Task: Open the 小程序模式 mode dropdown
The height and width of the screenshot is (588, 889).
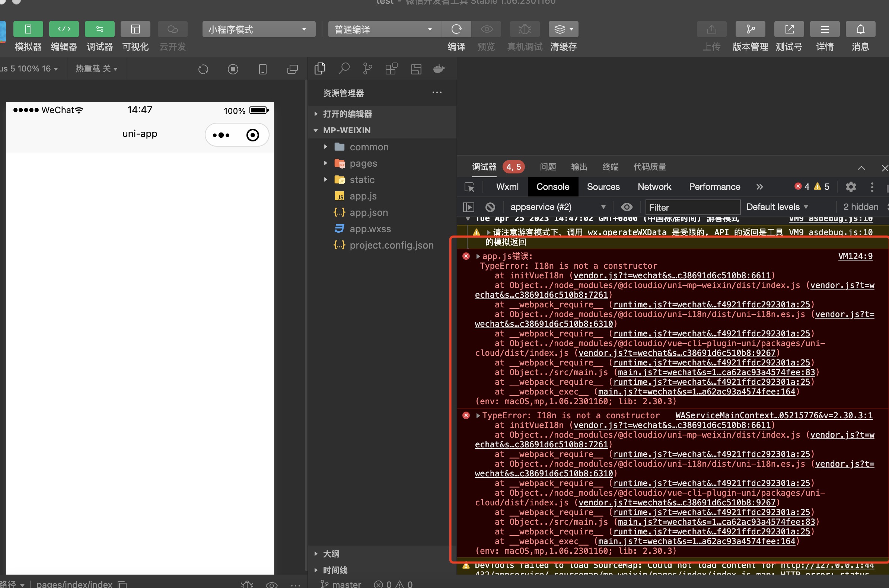Action: 258,29
